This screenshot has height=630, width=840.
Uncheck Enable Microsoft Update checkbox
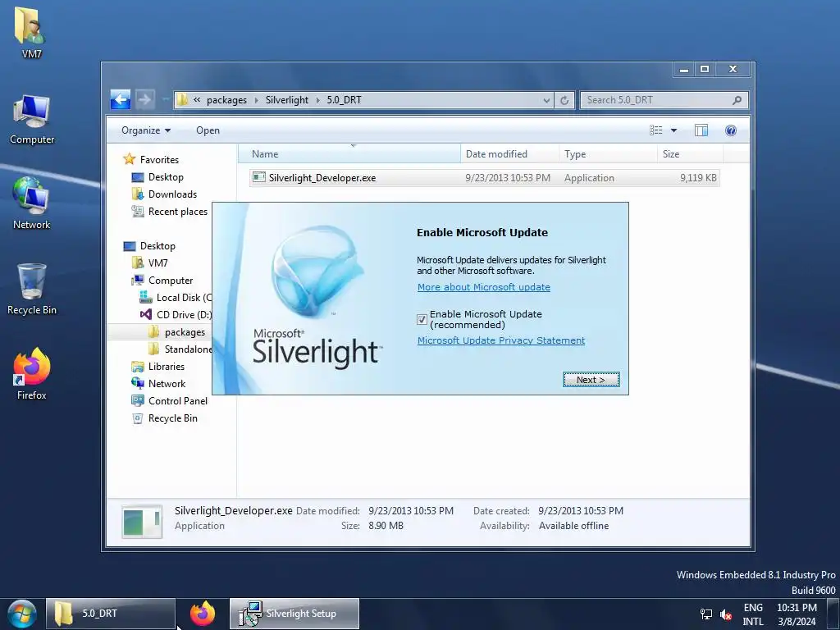(x=422, y=319)
